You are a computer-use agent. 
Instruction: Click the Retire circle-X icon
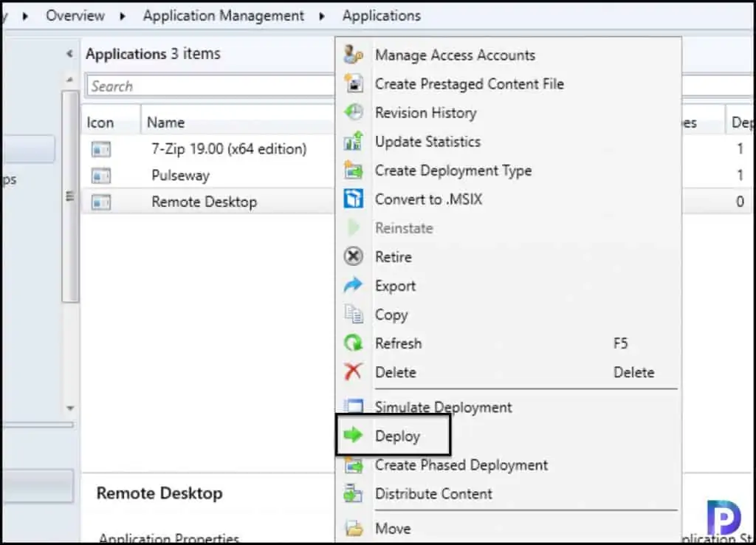[x=354, y=256]
